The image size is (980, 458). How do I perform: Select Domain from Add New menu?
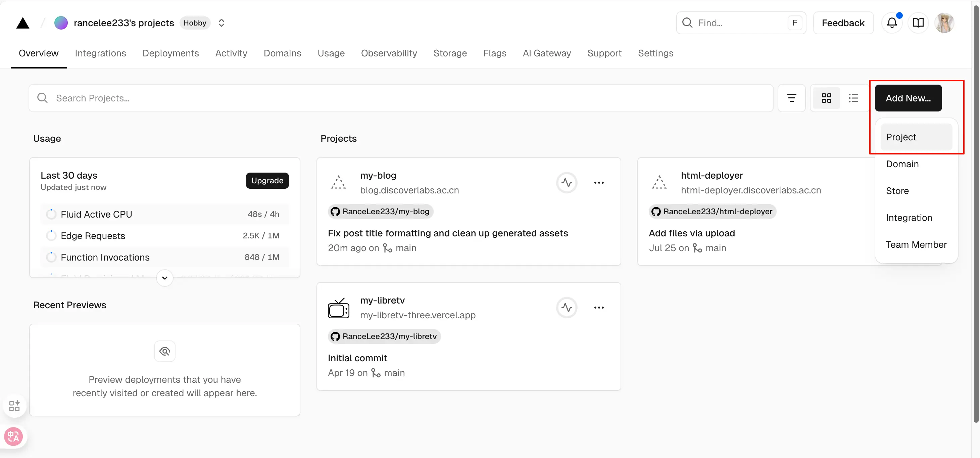902,164
